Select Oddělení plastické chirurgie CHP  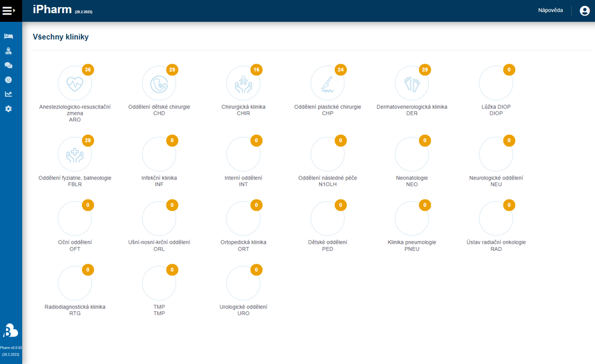pyautogui.click(x=327, y=83)
